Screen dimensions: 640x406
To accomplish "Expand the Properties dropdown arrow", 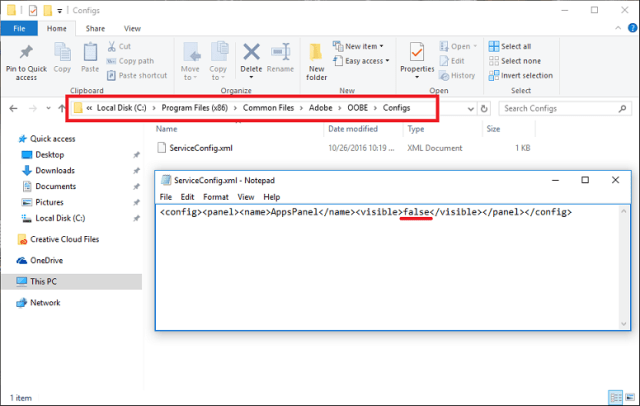I will pos(417,77).
